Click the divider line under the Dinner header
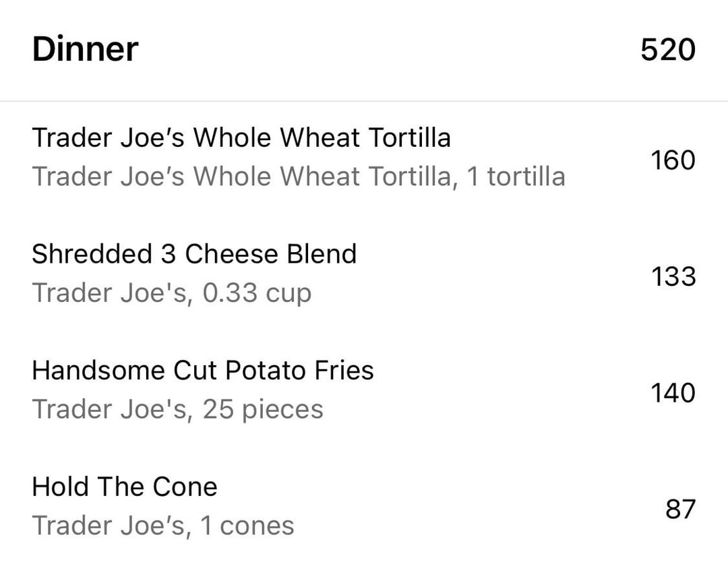The height and width of the screenshot is (587, 728). [x=364, y=101]
